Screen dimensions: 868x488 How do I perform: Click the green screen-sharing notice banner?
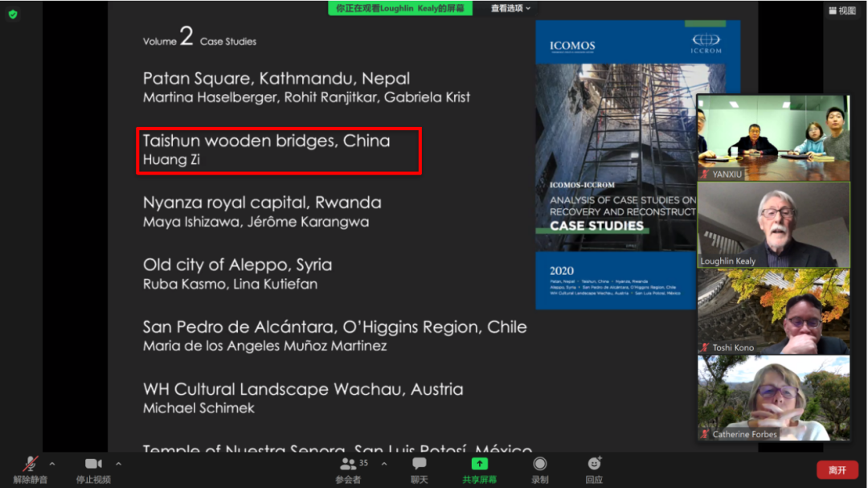point(400,8)
